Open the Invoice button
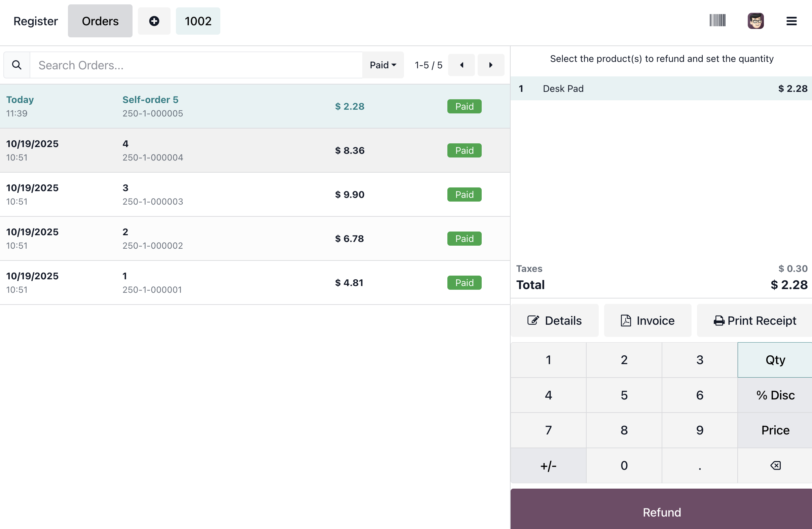The image size is (812, 529). 647,320
